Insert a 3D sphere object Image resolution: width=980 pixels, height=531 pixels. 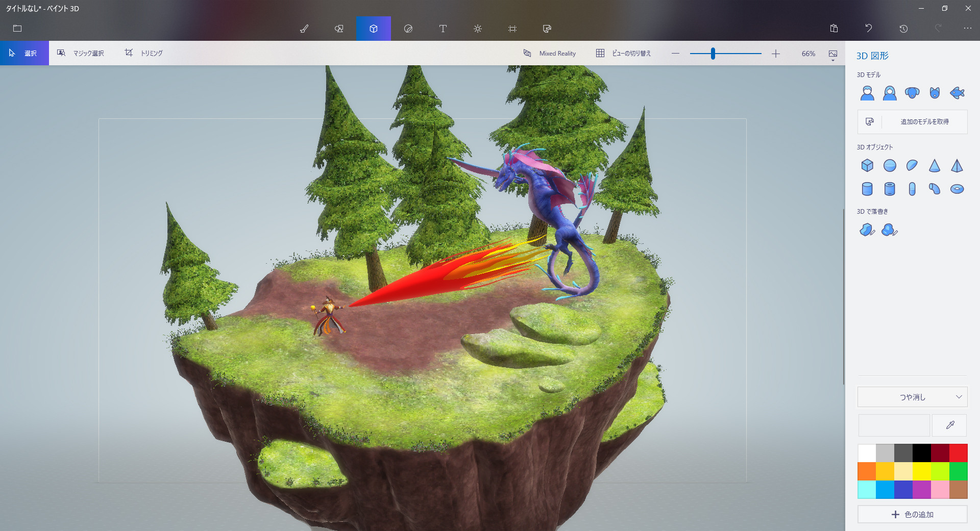click(x=889, y=165)
